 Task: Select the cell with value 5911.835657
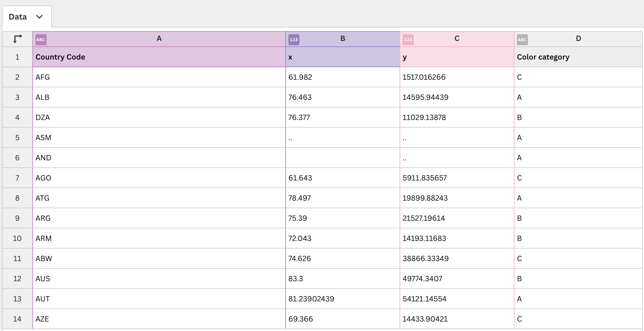coord(457,178)
